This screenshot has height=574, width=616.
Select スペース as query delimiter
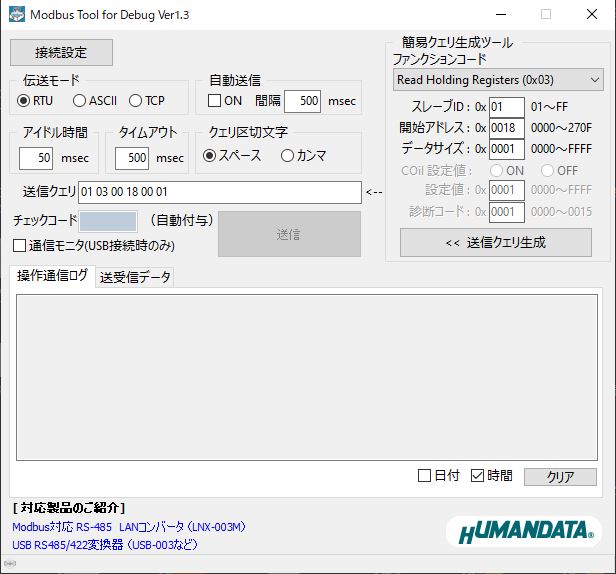(210, 155)
